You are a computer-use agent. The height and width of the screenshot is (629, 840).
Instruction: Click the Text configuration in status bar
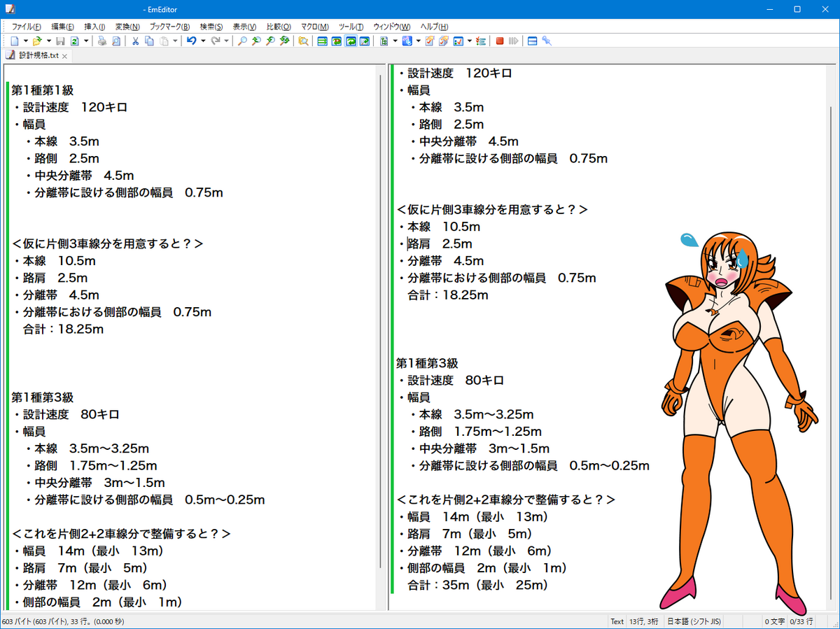coord(617,621)
